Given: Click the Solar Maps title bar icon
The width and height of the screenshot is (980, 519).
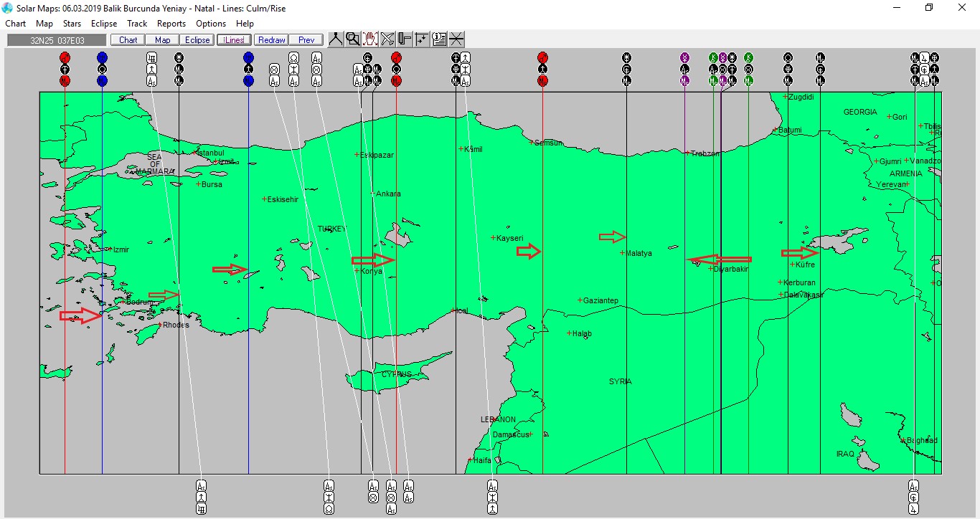Looking at the screenshot, I should coord(8,8).
